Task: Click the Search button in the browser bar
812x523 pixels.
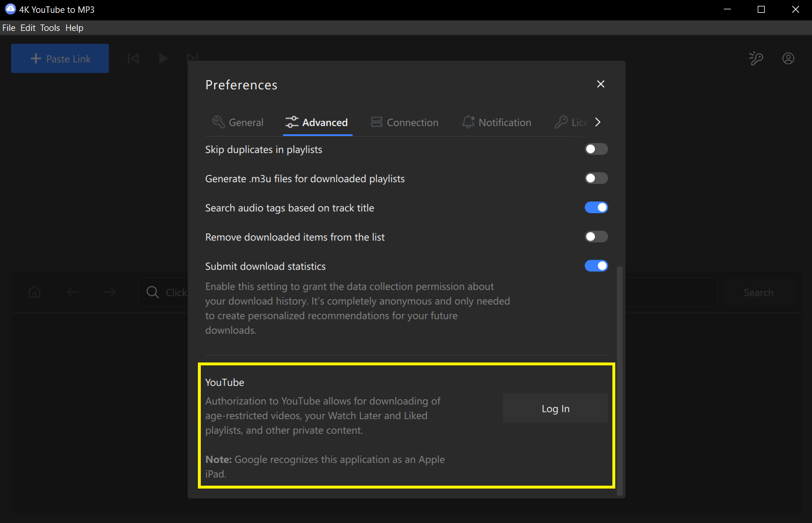Action: tap(758, 292)
